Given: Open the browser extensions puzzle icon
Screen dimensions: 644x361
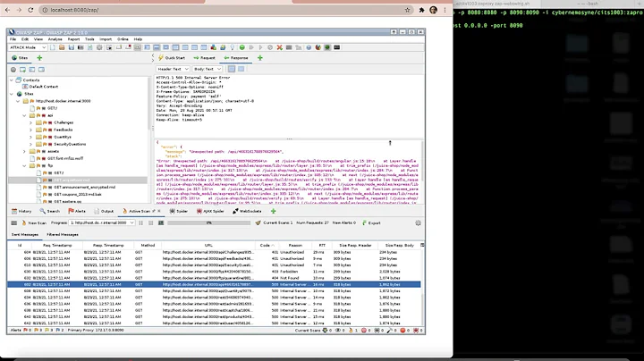Looking at the screenshot, I should click(x=421, y=10).
